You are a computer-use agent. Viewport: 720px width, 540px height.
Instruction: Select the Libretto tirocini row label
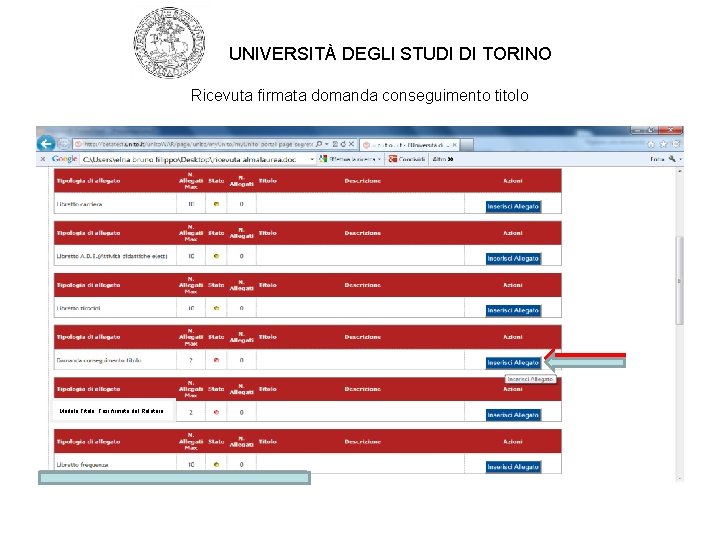(78, 309)
